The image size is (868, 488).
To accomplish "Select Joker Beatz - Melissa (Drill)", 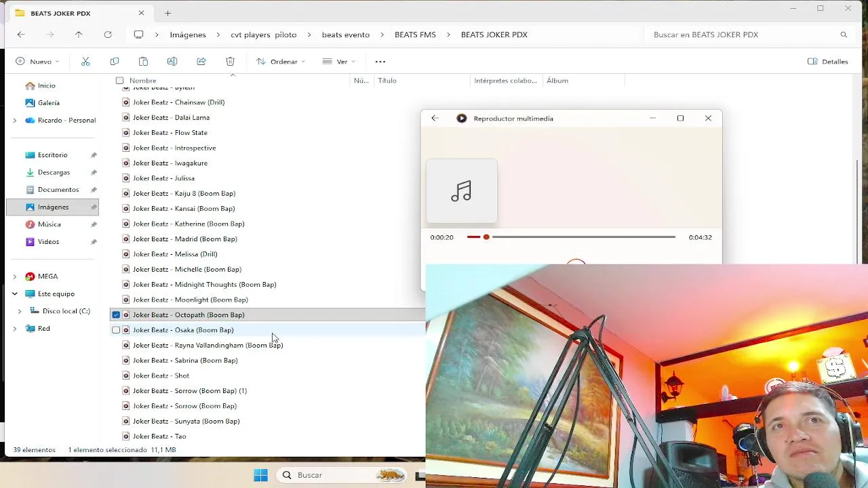I will click(x=175, y=254).
